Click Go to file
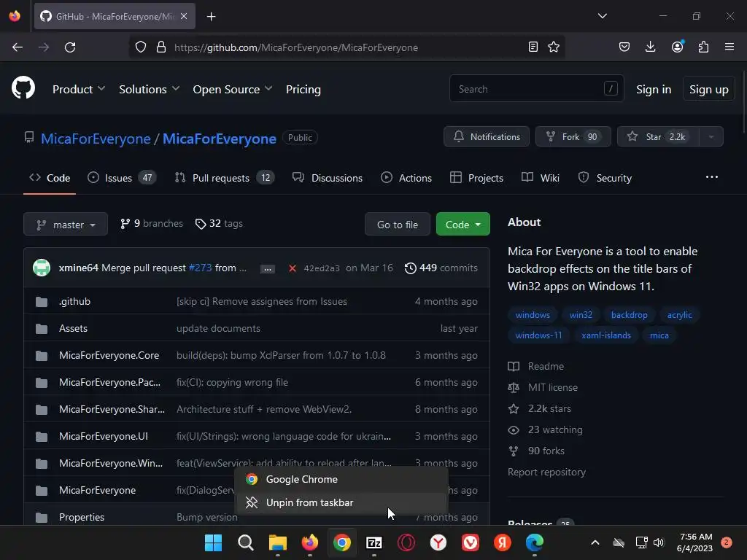The image size is (747, 560). (398, 225)
